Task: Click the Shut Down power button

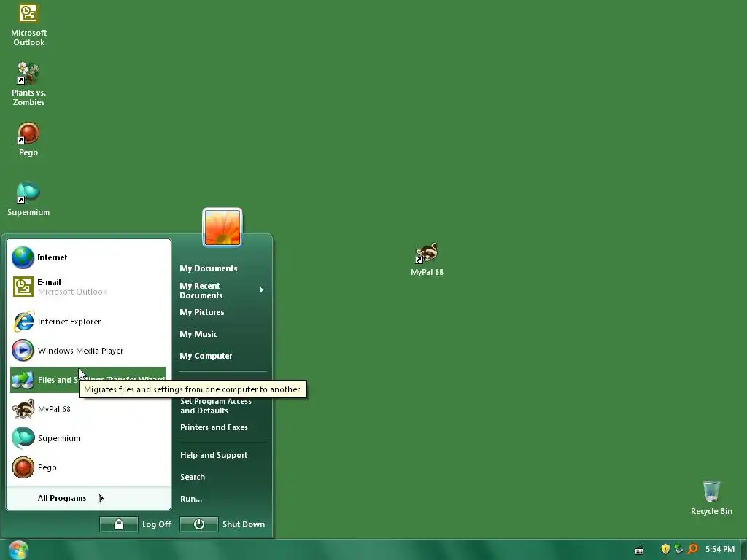Action: (x=199, y=524)
